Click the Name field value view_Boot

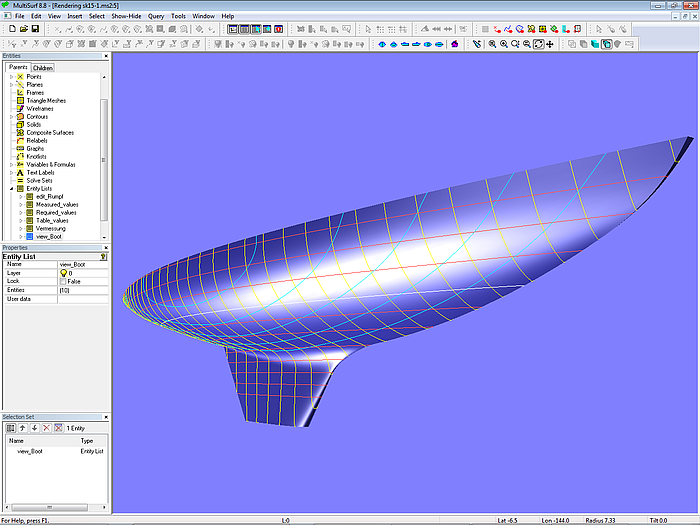[x=73, y=265]
